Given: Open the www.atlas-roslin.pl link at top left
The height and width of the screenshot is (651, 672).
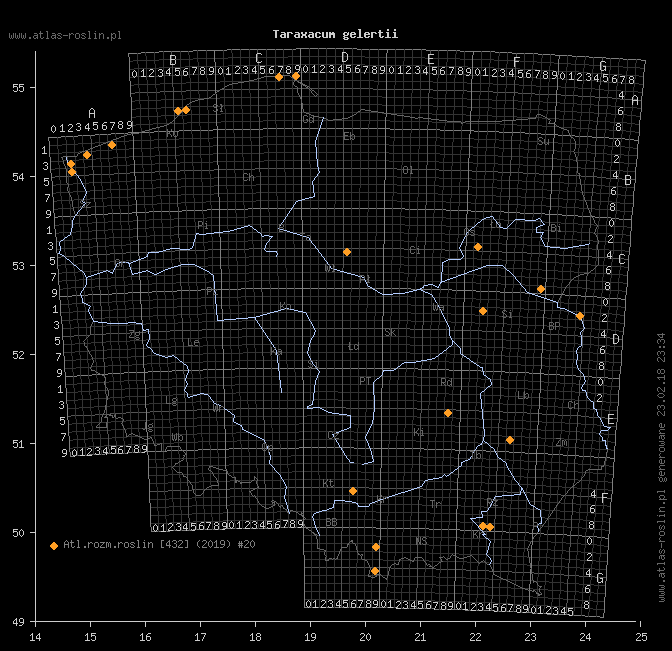Looking at the screenshot, I should click(x=65, y=36).
